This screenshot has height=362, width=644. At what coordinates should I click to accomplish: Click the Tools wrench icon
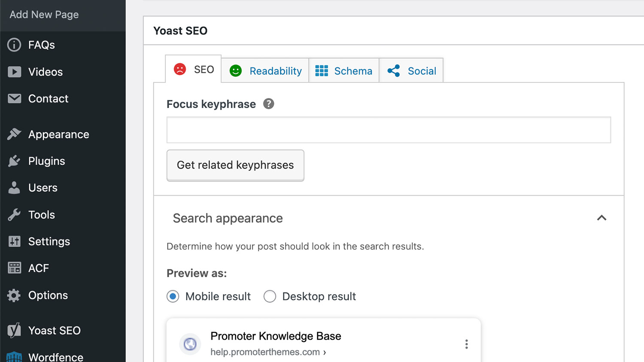point(14,214)
